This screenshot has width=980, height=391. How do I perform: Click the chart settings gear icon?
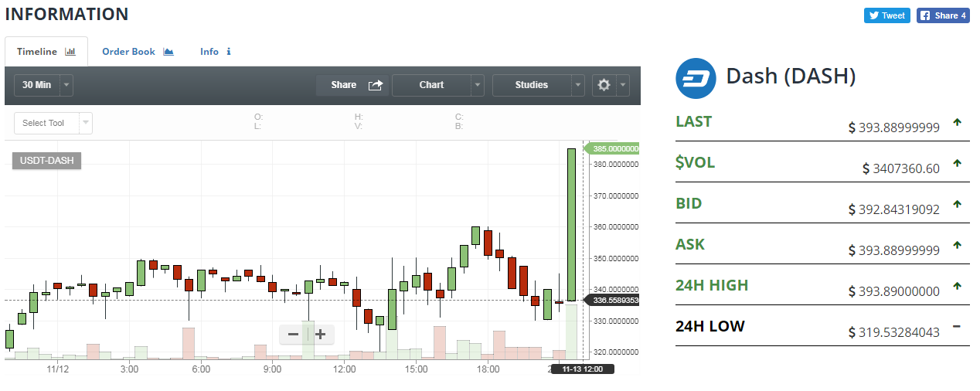click(x=604, y=85)
